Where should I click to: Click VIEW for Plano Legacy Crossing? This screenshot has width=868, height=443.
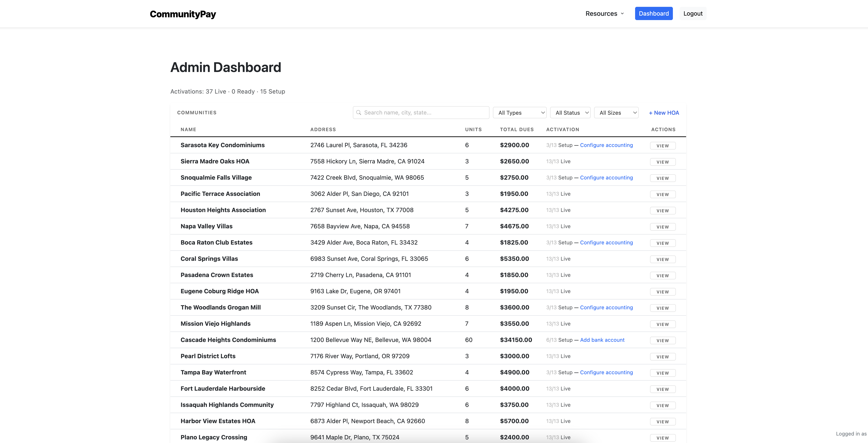[x=662, y=437]
